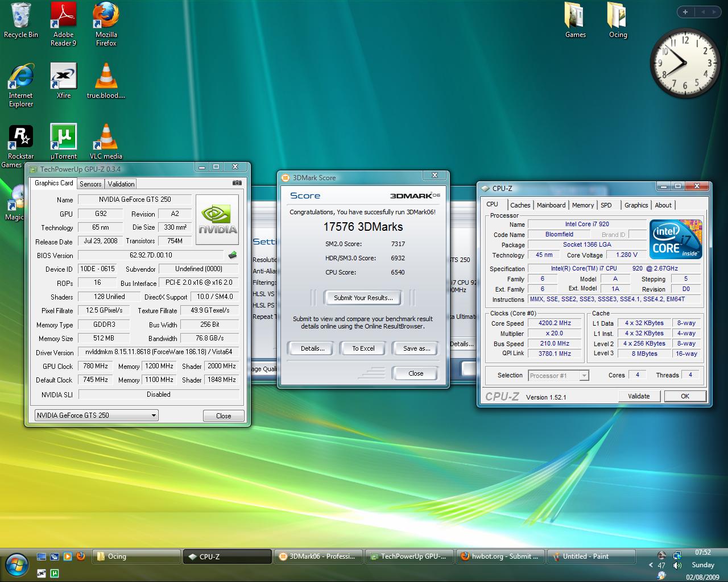
Task: Select the Graphics Card tab in GPU-Z
Action: (x=53, y=183)
